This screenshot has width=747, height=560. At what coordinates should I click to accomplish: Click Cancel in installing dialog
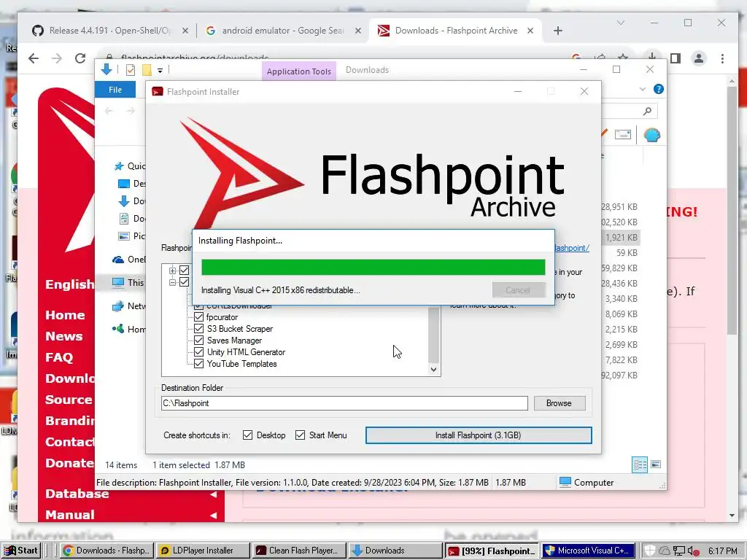click(x=519, y=290)
